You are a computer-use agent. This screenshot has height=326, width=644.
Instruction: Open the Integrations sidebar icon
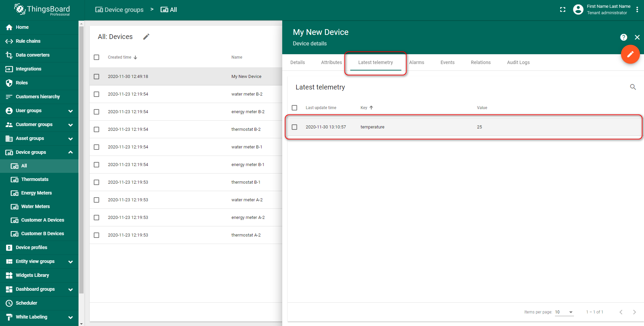click(9, 69)
